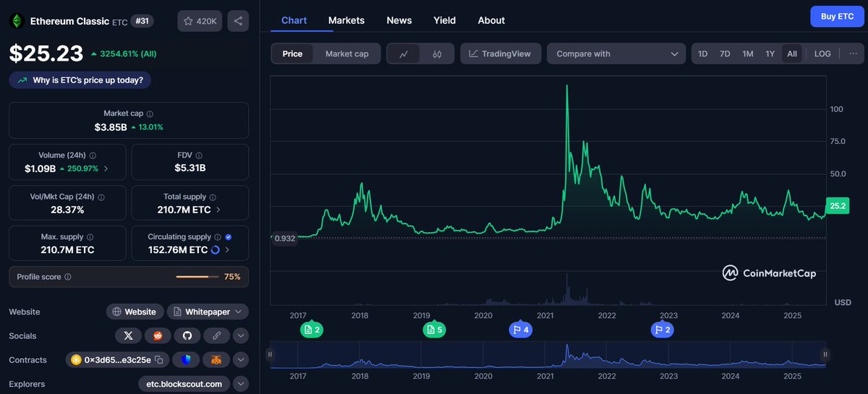The width and height of the screenshot is (868, 394).
Task: Click the 2019 document event marker labeled 5
Action: tap(434, 330)
